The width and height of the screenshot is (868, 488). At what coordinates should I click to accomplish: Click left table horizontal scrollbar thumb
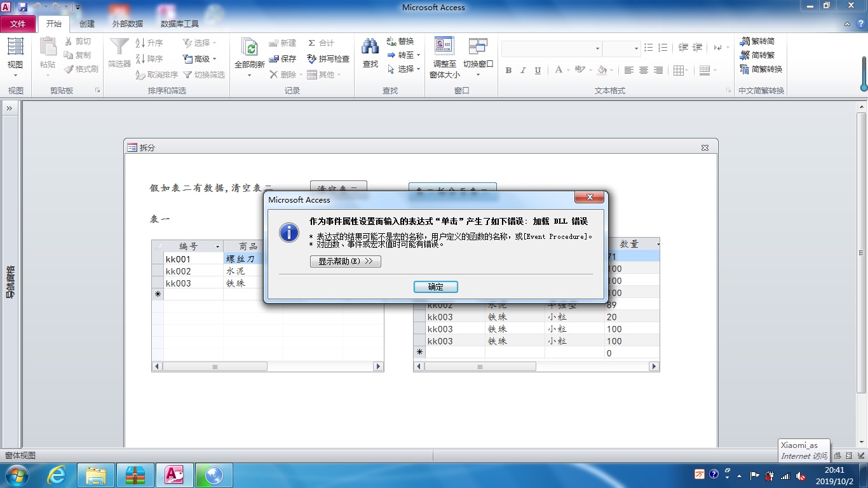tap(215, 367)
